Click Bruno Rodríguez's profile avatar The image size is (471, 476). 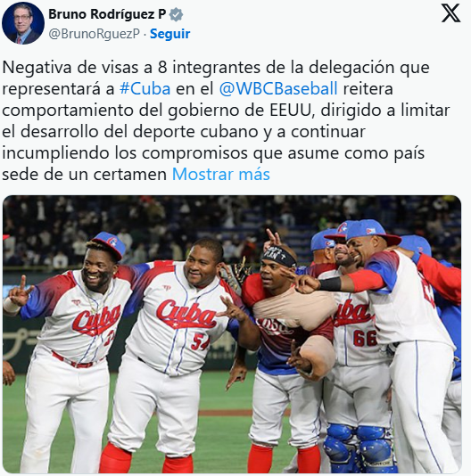point(23,23)
